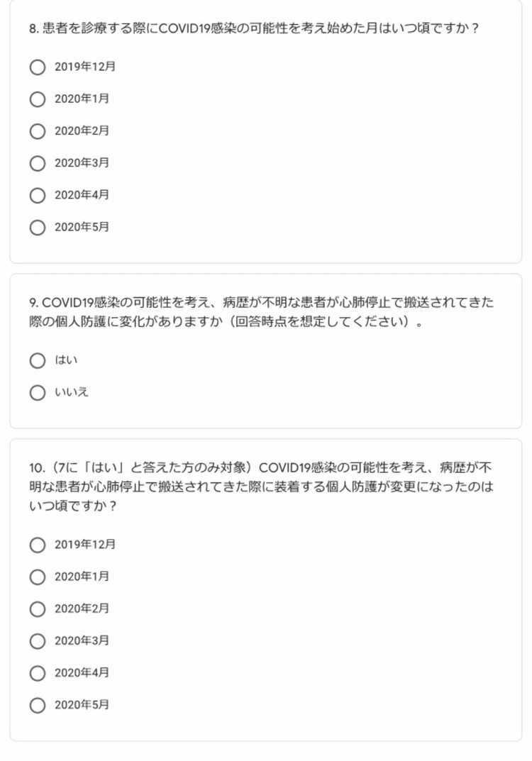Click the question 8 title text
This screenshot has height=761, width=532.
254,28
